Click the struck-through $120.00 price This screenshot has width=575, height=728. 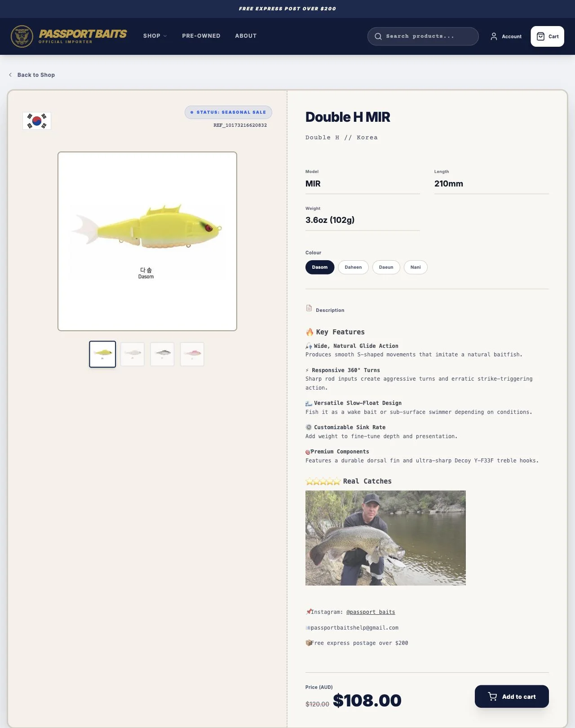point(317,704)
